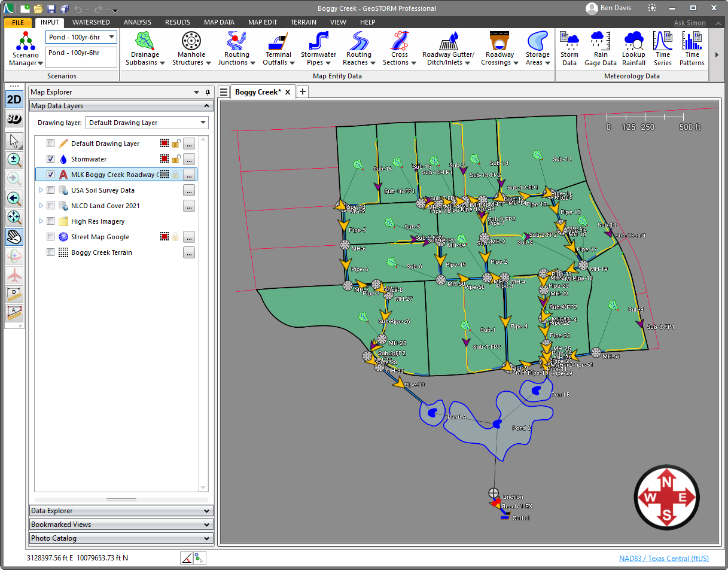Screen dimensions: 728x570
Task: Open the TERRAIN ribbon tab
Action: 303,22
